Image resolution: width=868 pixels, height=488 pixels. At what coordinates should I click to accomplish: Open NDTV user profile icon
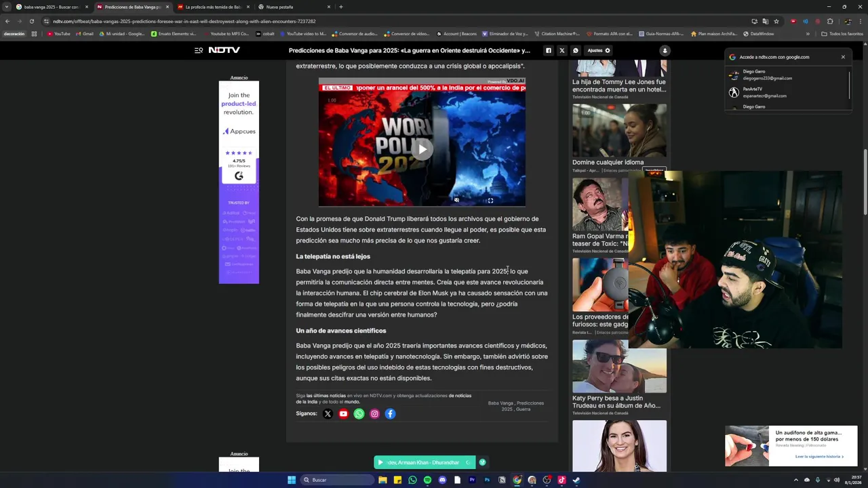pos(665,50)
